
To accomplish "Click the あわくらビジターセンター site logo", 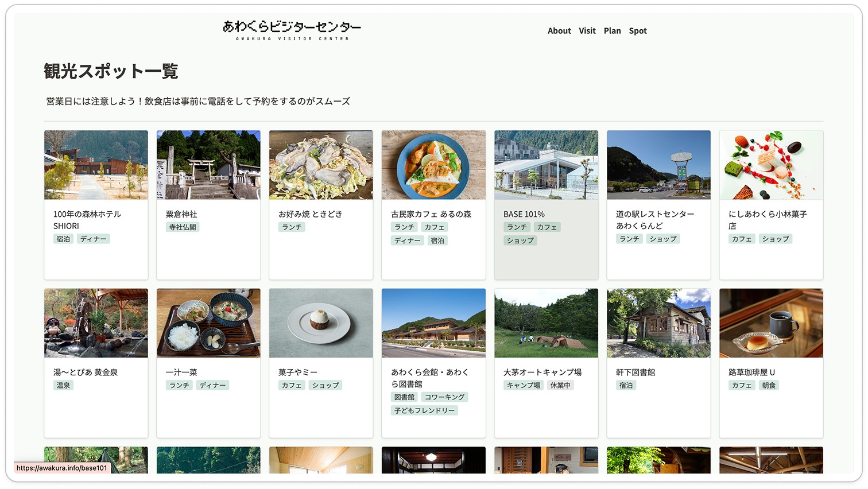I will 292,30.
